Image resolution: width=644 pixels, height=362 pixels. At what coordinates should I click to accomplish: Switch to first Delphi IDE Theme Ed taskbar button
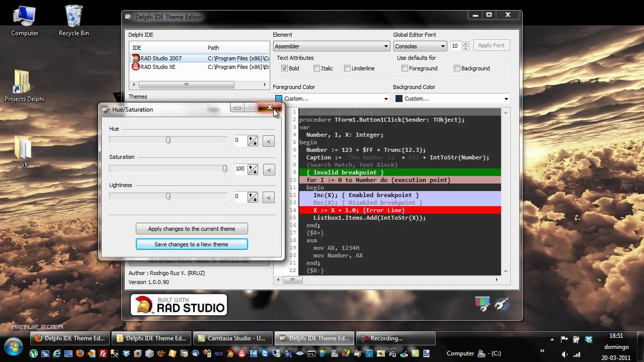click(x=69, y=338)
